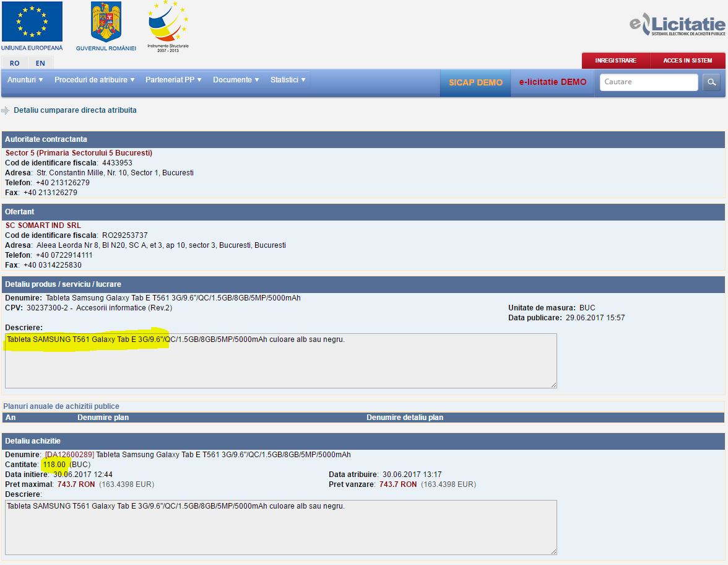Open the Anunturi dropdown menu

tap(25, 80)
